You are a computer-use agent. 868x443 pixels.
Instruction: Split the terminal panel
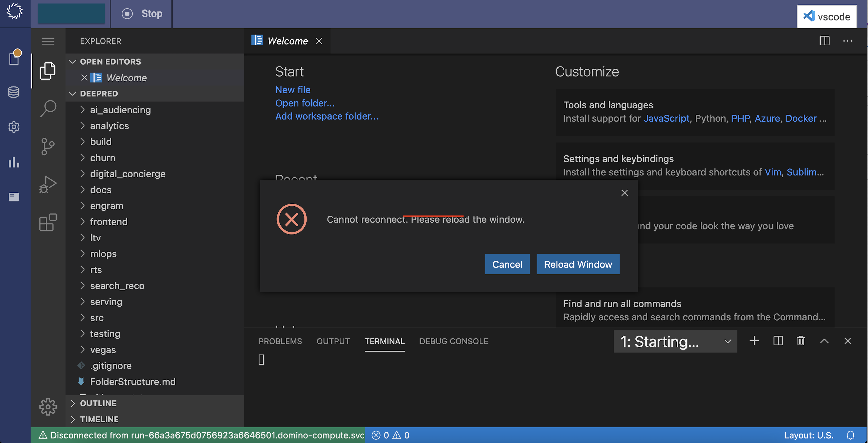click(778, 341)
